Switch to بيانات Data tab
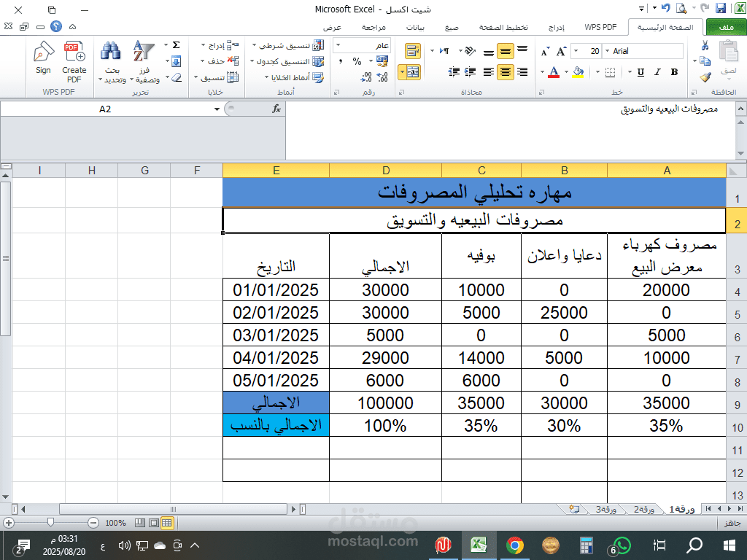 415,27
